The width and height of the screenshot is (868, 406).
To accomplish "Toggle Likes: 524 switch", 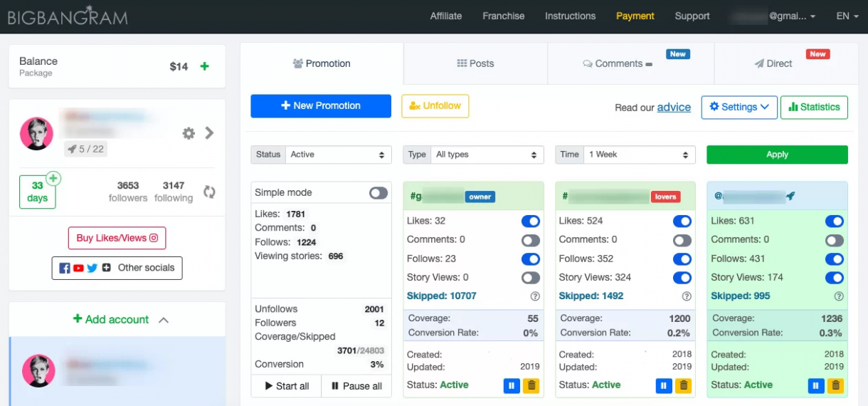I will [682, 222].
